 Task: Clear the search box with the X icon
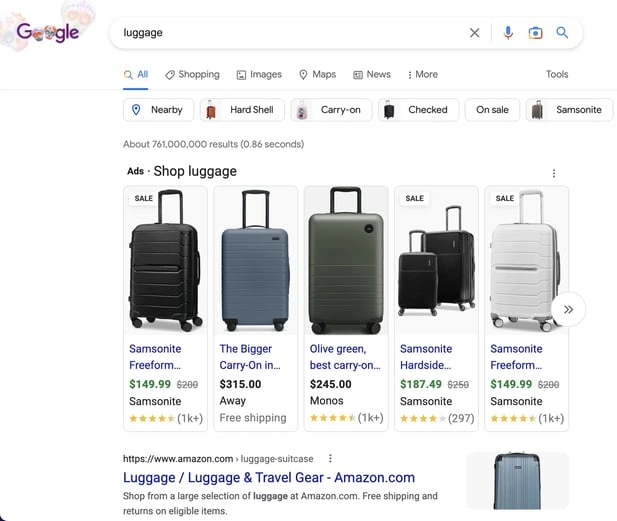(475, 33)
